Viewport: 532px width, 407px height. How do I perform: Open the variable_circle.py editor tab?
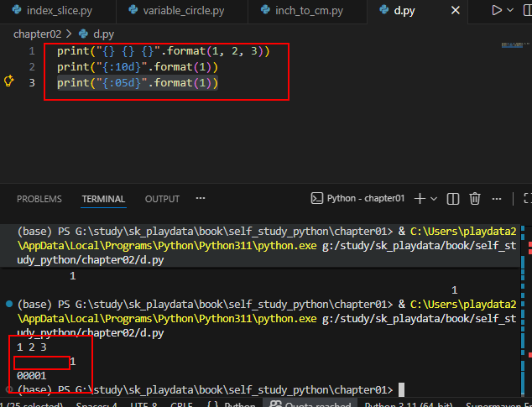point(182,11)
